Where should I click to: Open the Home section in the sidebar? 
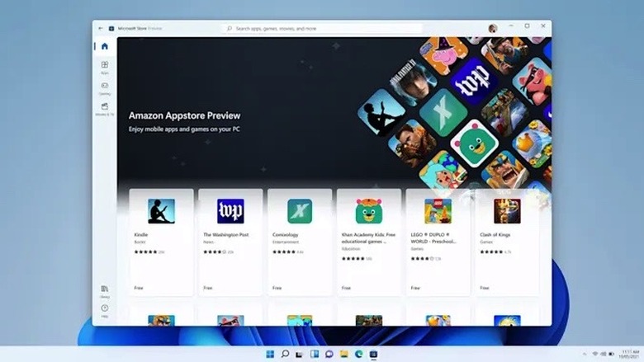coord(105,46)
